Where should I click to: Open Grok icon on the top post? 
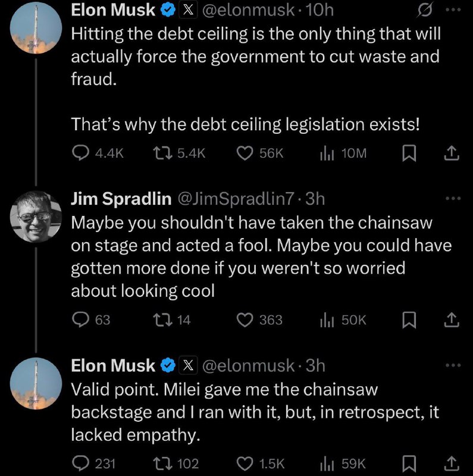point(424,11)
